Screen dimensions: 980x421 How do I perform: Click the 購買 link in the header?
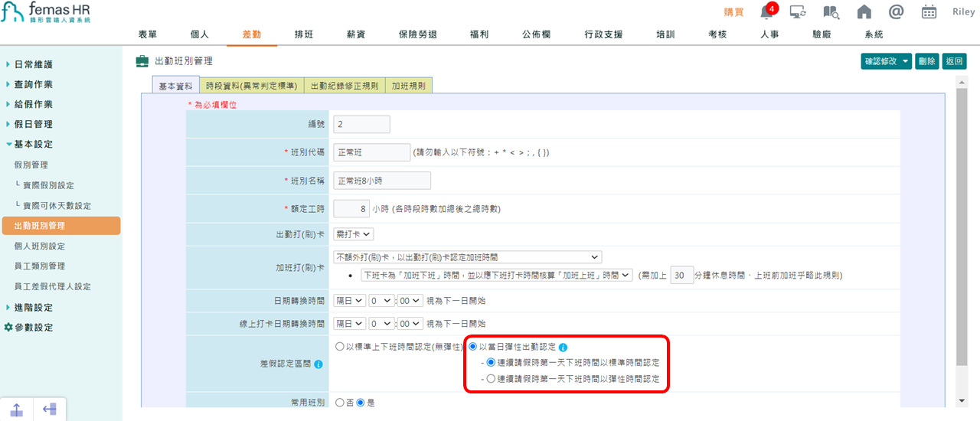pyautogui.click(x=733, y=12)
